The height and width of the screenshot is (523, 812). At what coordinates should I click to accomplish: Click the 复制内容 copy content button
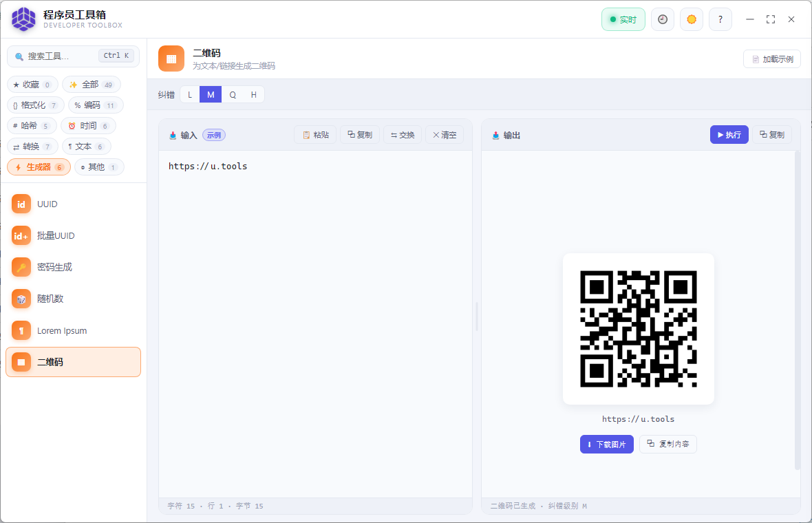pos(668,445)
